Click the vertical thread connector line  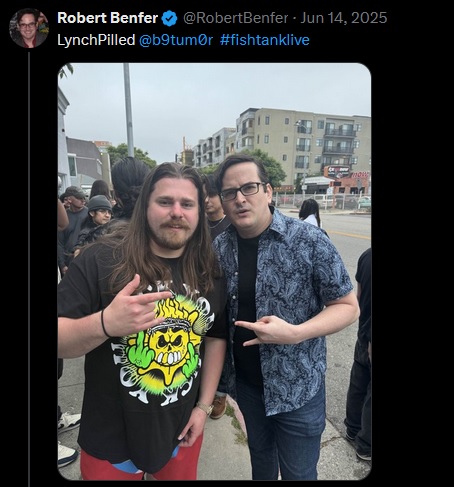click(29, 269)
